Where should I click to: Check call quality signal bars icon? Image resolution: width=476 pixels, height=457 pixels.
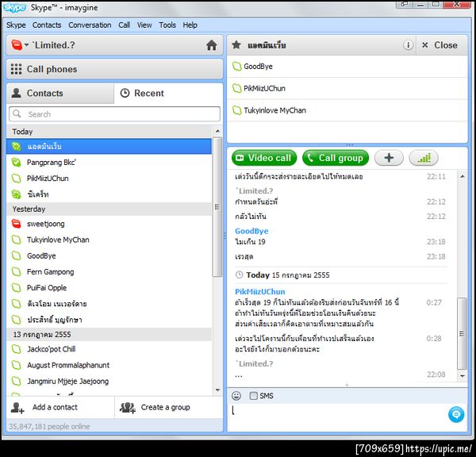tap(424, 158)
